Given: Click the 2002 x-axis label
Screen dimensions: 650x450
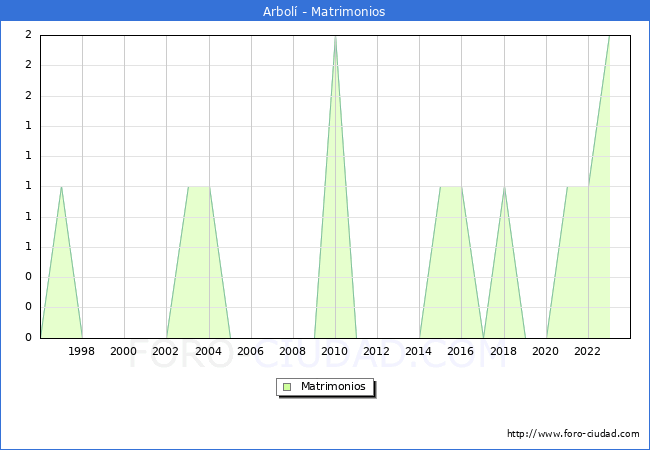Looking at the screenshot, I should (x=166, y=351).
